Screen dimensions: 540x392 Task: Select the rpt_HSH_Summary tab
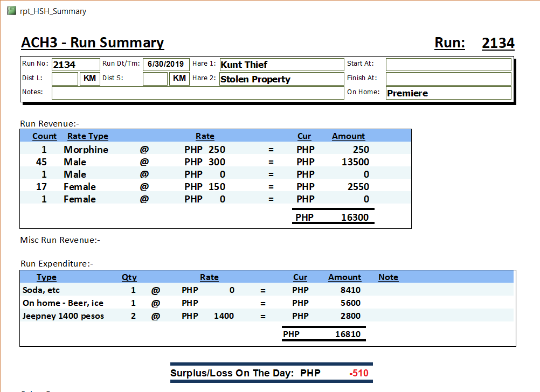tap(52, 11)
